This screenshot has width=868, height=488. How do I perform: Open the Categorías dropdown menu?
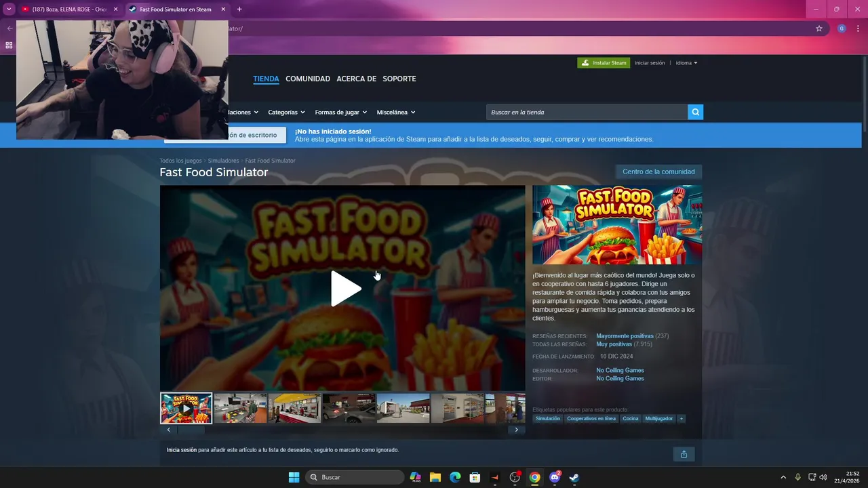coord(286,113)
